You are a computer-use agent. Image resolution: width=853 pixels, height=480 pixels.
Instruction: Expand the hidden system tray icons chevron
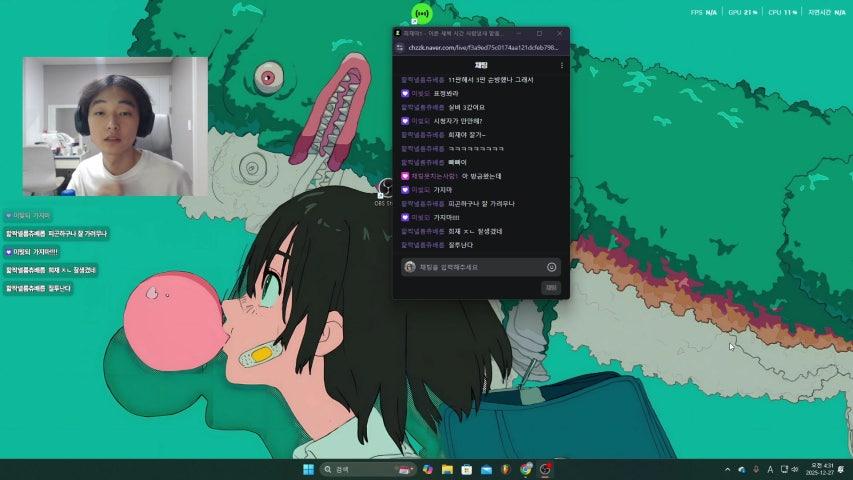727,469
